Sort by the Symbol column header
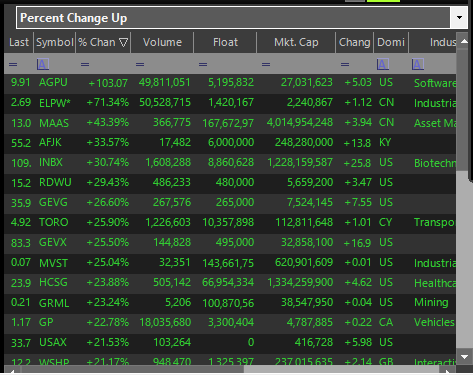This screenshot has width=473, height=375. pos(55,42)
